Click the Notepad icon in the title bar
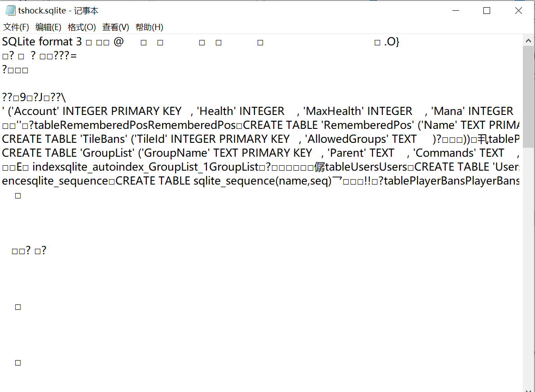This screenshot has width=535, height=392. pos(10,11)
